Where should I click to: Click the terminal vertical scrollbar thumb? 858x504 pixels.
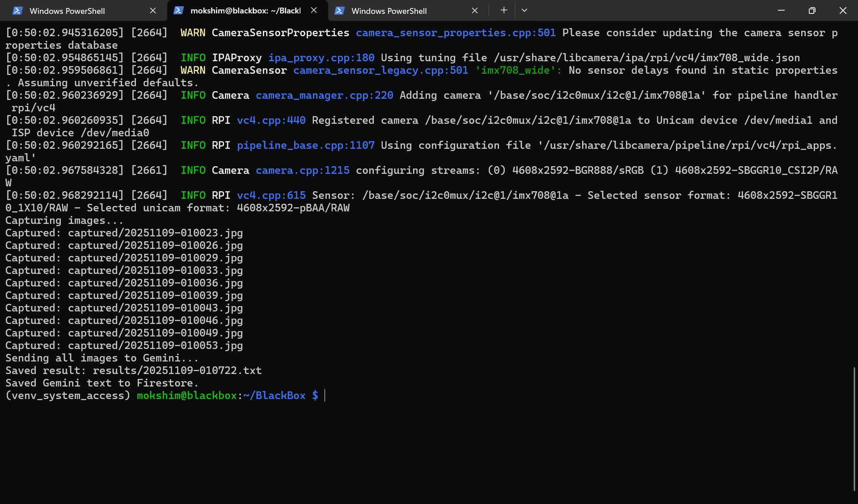coord(854,429)
